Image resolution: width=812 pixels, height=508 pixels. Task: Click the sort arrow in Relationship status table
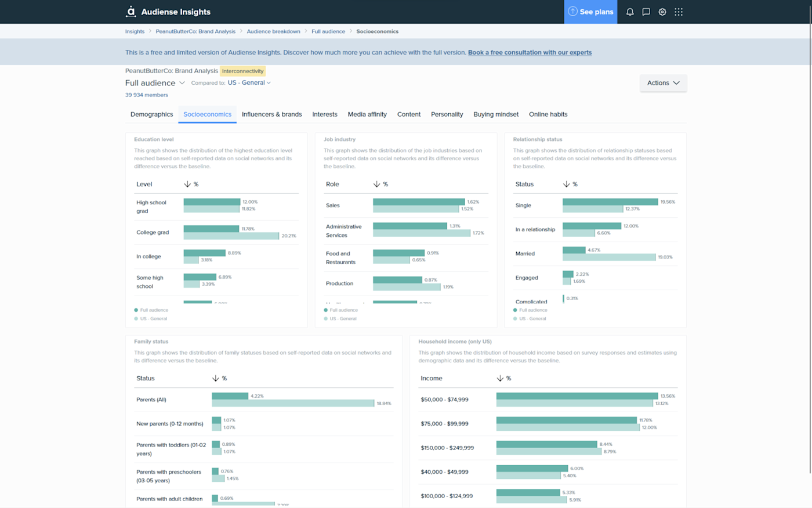[567, 184]
